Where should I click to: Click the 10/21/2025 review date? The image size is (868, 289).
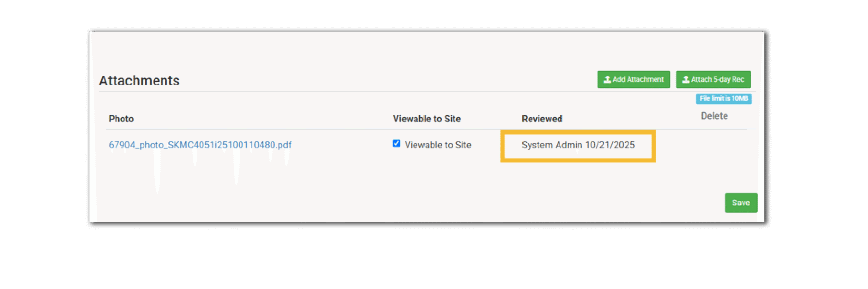[x=610, y=145]
